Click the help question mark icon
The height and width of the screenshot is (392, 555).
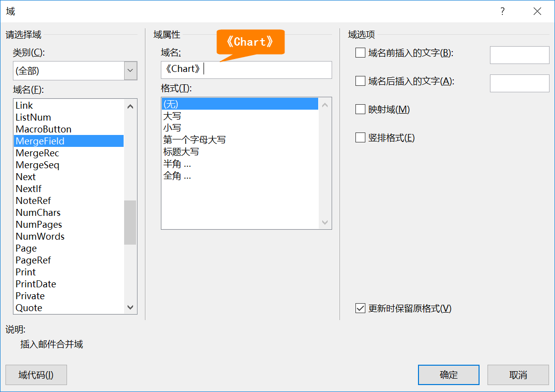502,11
